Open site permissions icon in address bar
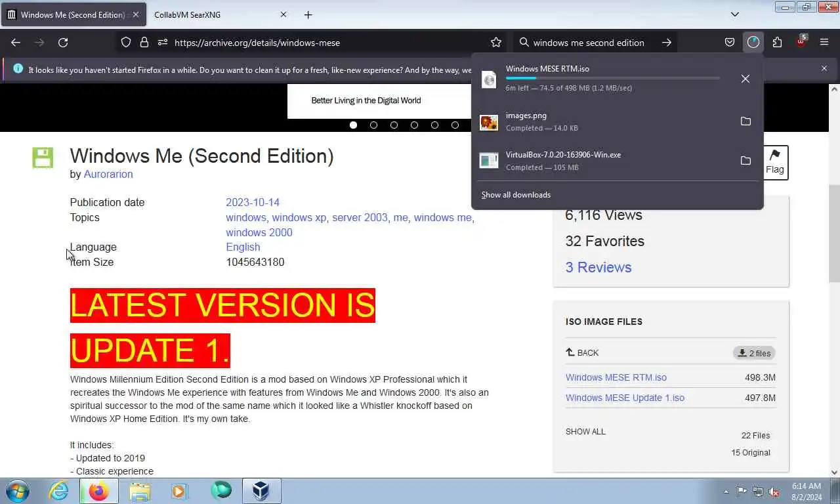Viewport: 840px width, 504px height. [163, 43]
